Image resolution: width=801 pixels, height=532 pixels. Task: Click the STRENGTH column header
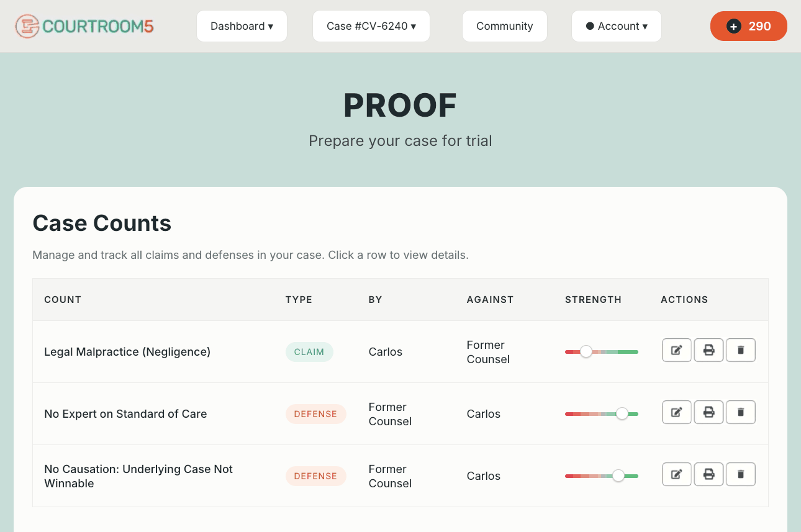(x=593, y=299)
